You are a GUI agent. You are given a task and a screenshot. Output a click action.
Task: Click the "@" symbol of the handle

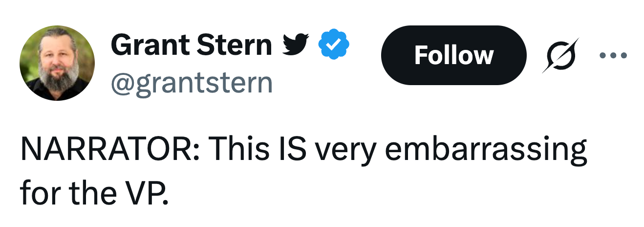pyautogui.click(x=122, y=84)
